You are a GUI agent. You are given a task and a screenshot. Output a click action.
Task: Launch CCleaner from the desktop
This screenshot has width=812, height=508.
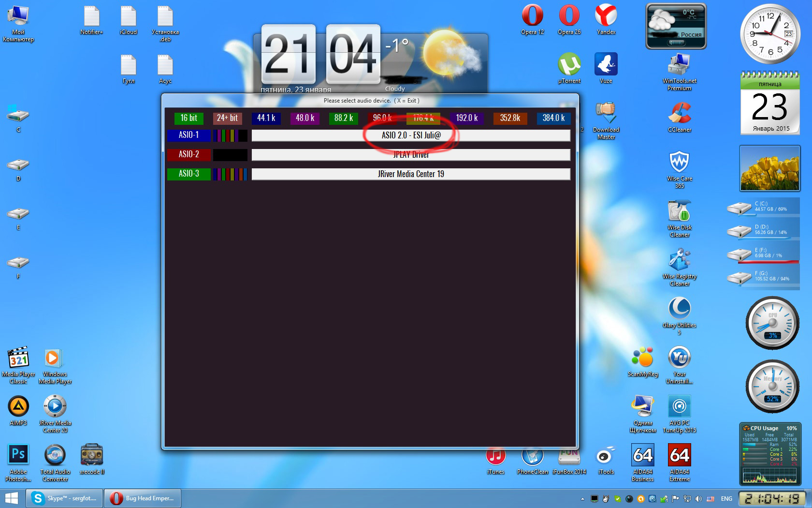point(679,117)
